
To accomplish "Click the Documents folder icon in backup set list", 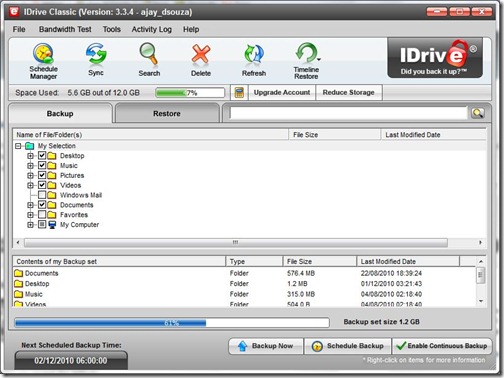I will point(19,273).
